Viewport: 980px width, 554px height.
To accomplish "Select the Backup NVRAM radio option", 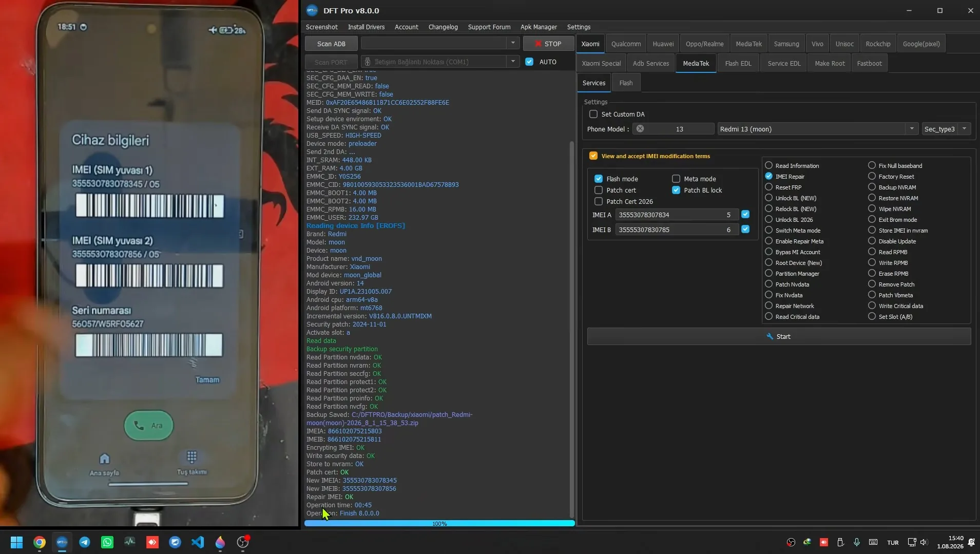I will coord(872,187).
